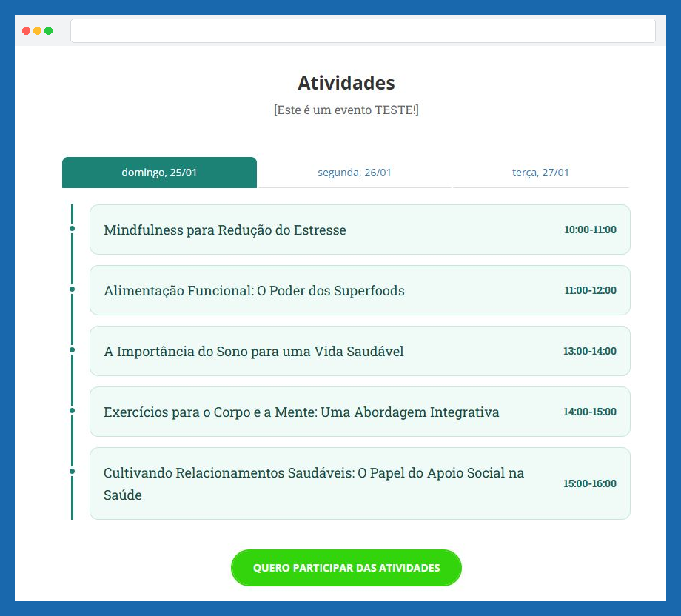Select Alimentação Funcional: O Poder dos Superfoods

pos(360,290)
